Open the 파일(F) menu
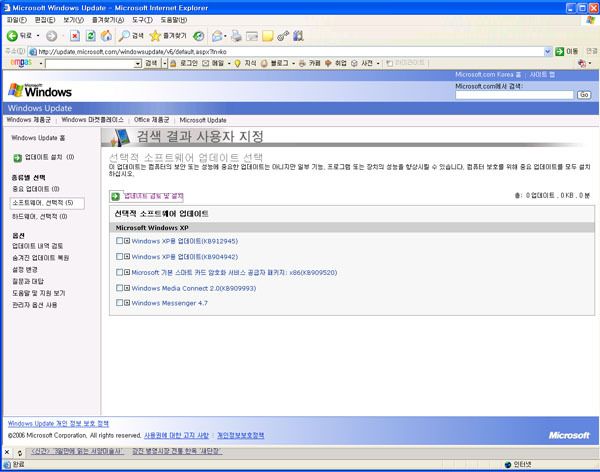Viewport: 600px width, 472px height. (16, 20)
